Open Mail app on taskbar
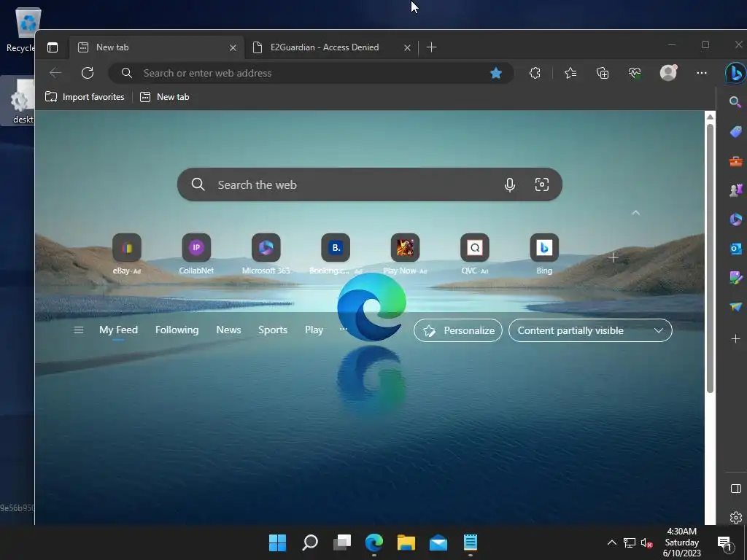 pyautogui.click(x=438, y=542)
